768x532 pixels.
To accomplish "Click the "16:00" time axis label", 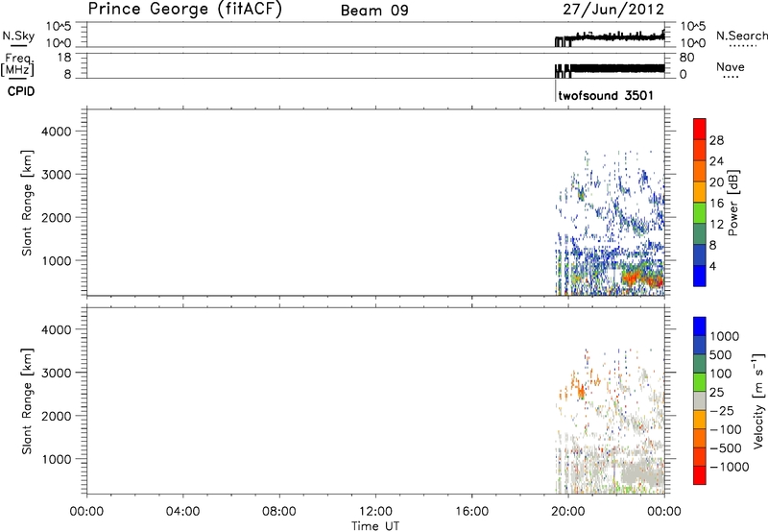I will pos(471,512).
